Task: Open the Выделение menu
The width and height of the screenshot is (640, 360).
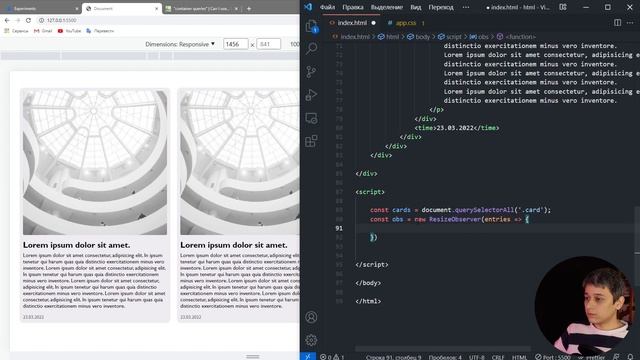Action: coord(387,7)
